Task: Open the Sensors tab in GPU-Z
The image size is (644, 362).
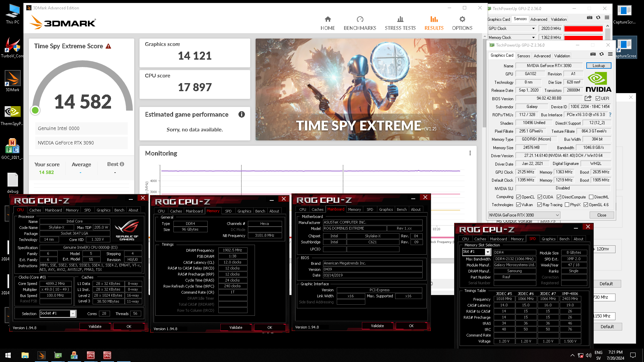Action: pyautogui.click(x=524, y=56)
